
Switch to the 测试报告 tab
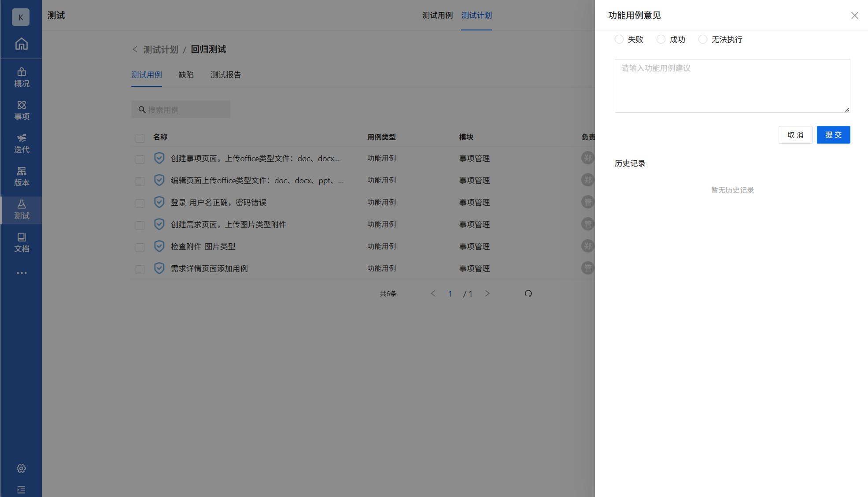click(225, 75)
